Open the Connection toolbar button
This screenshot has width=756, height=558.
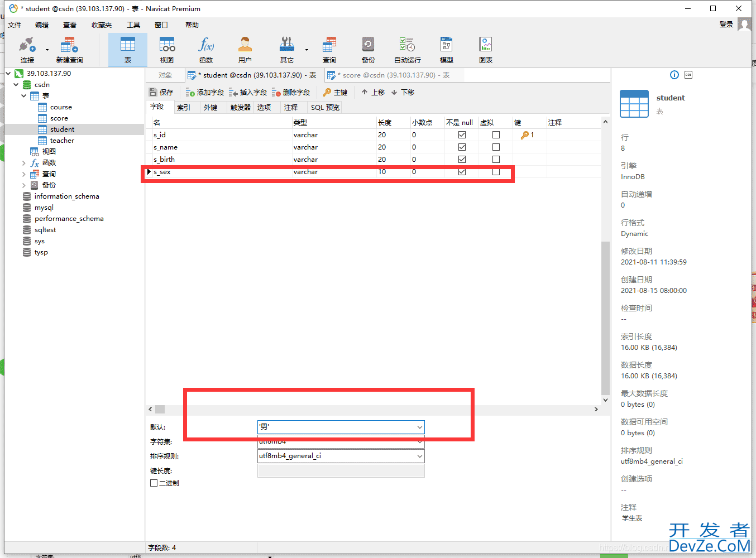click(x=27, y=50)
